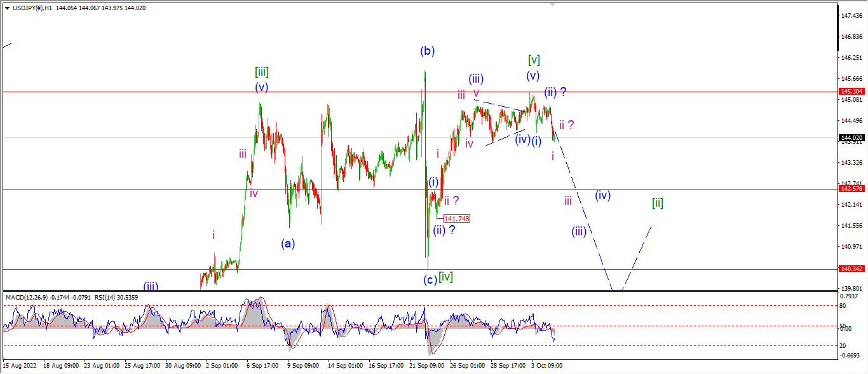
Task: Open the USDJPY chart symbol dropdown arrow
Action: pos(7,8)
